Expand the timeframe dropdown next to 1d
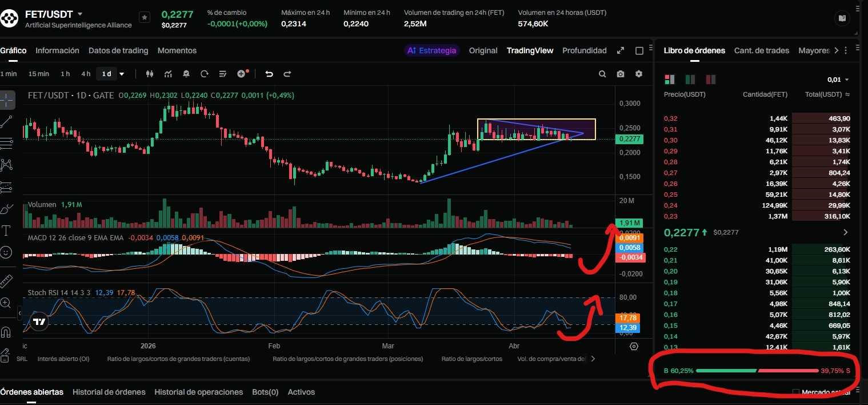 (x=122, y=74)
